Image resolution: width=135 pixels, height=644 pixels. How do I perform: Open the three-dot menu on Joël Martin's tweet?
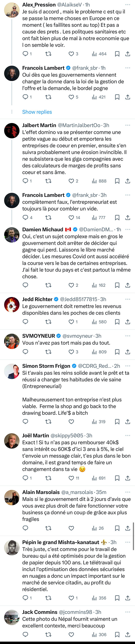128,435
